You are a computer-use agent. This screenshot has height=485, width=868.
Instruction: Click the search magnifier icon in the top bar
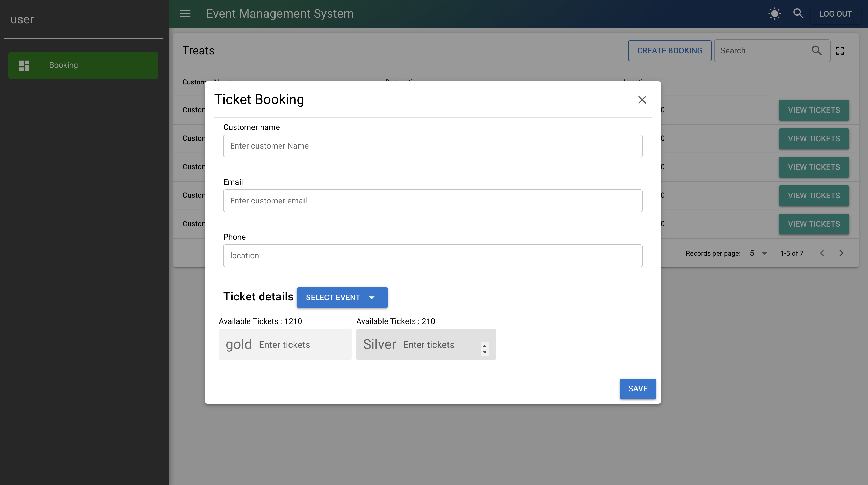798,13
